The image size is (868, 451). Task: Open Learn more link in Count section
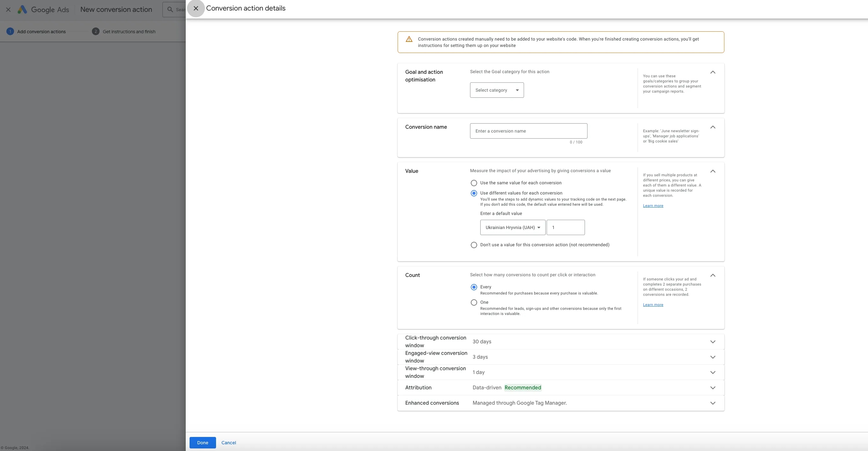[x=653, y=305]
